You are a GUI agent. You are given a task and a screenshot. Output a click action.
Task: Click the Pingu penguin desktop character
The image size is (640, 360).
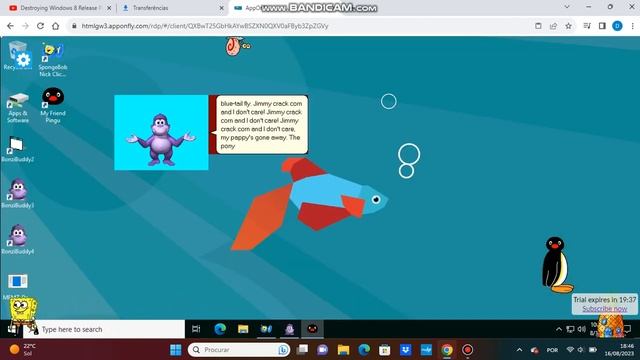pos(557,264)
